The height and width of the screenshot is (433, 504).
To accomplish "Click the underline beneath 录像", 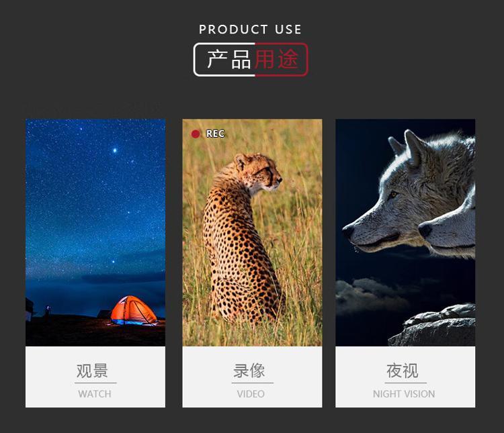I will pyautogui.click(x=252, y=383).
